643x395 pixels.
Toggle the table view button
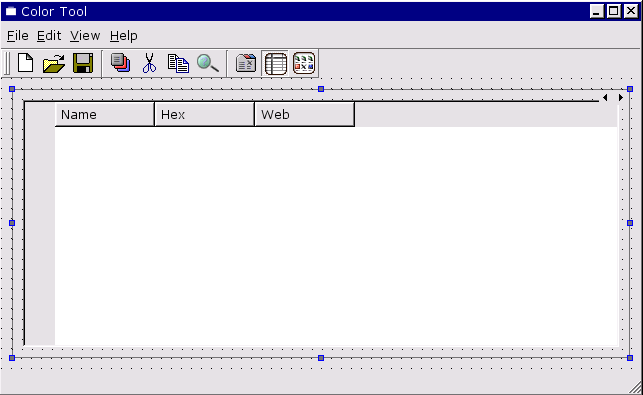(x=276, y=64)
